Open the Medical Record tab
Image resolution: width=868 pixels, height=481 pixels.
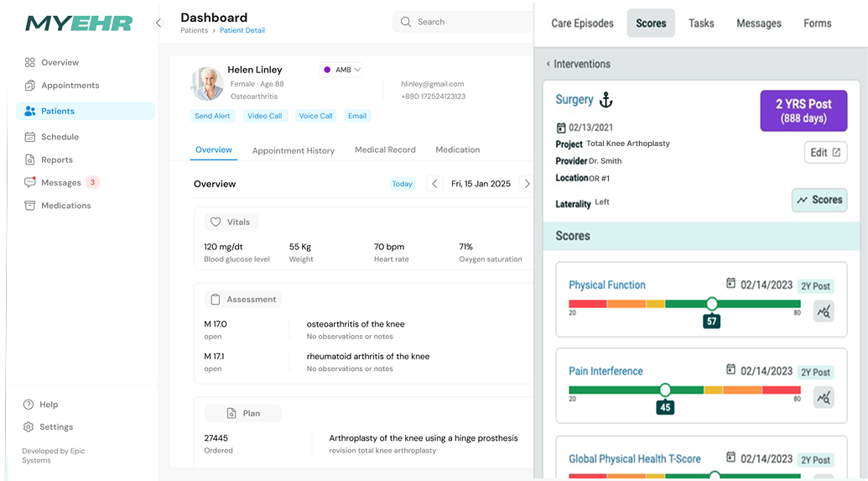[385, 149]
